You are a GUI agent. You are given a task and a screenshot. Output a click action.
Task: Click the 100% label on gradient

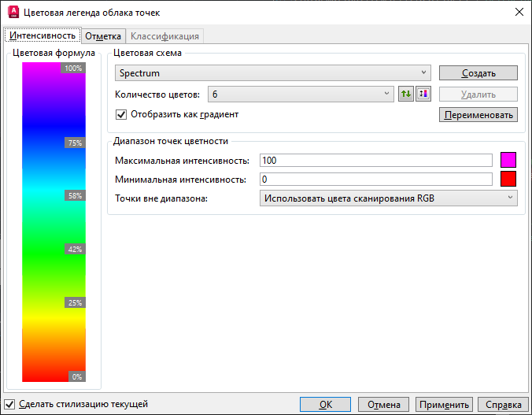73,68
